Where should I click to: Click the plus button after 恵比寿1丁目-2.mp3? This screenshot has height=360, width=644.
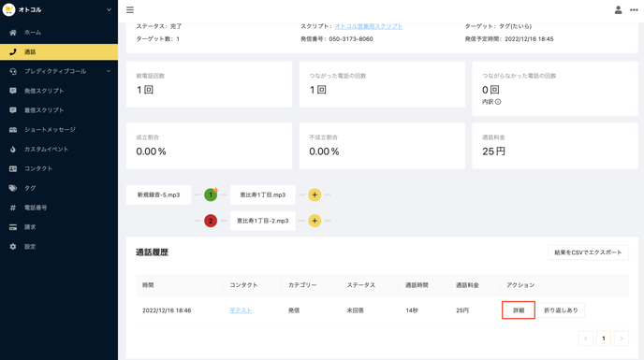315,221
